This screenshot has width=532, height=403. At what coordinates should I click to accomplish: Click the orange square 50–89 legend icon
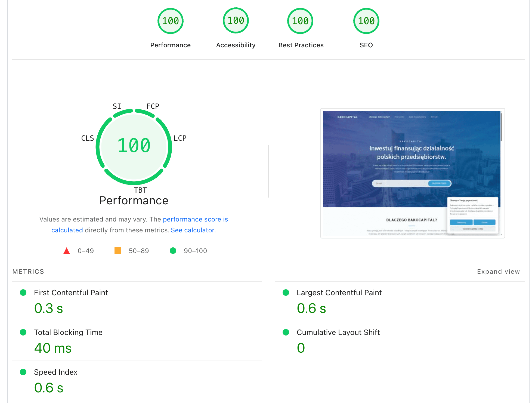coord(118,251)
